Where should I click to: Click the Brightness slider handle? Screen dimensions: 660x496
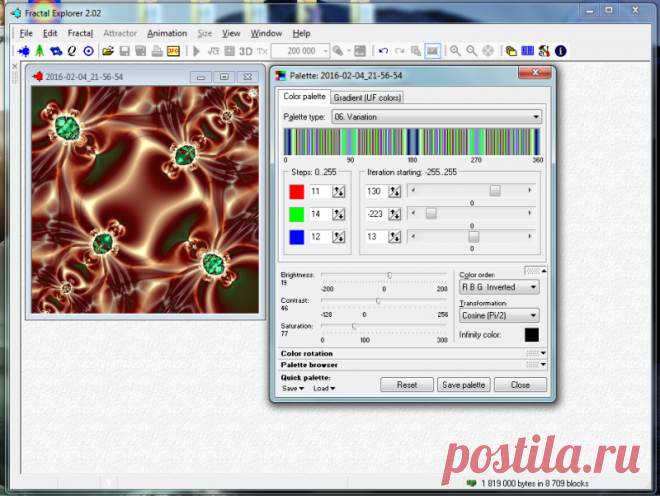(389, 275)
